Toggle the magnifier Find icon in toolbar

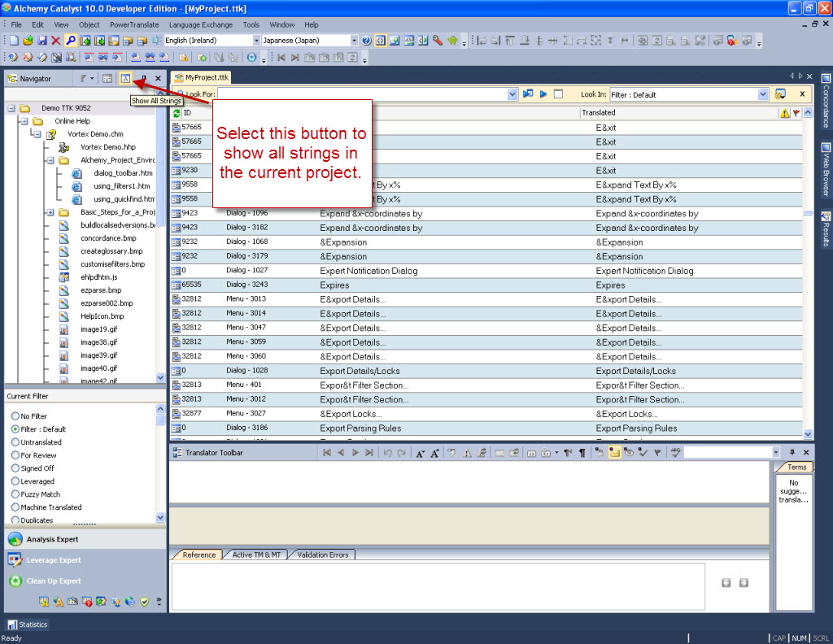pyautogui.click(x=70, y=41)
